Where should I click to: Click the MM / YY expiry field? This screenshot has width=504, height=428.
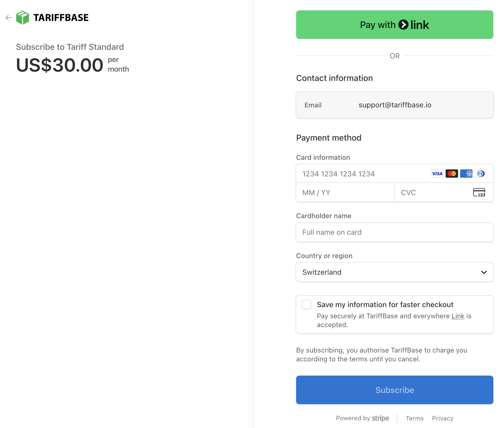point(345,192)
